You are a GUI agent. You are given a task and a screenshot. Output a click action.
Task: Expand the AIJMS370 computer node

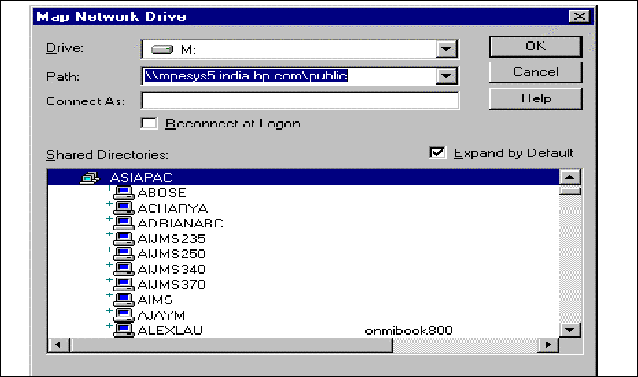pyautogui.click(x=109, y=280)
